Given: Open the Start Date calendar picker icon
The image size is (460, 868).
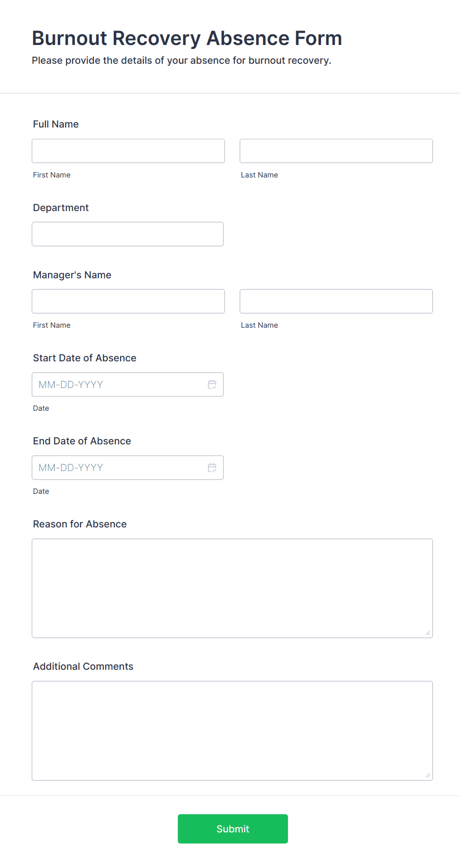Looking at the screenshot, I should (x=212, y=385).
